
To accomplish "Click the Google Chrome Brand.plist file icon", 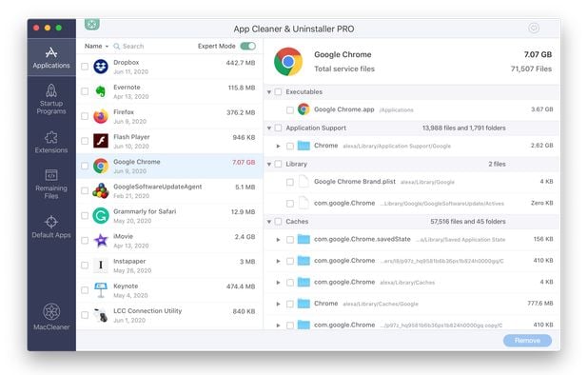I will tap(304, 182).
